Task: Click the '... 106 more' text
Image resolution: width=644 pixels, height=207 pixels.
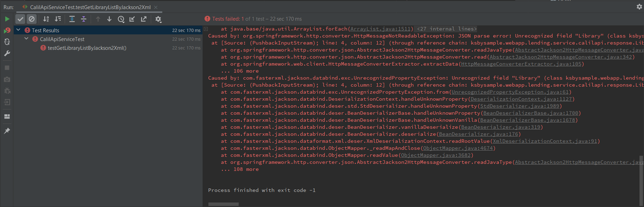Action: click(239, 70)
